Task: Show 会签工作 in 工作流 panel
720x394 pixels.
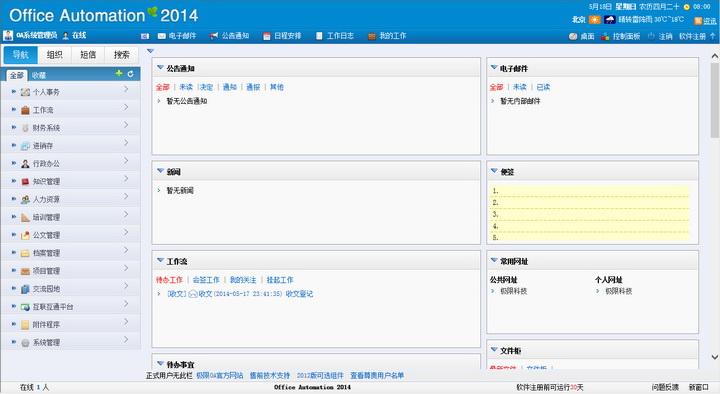Action: click(x=206, y=280)
